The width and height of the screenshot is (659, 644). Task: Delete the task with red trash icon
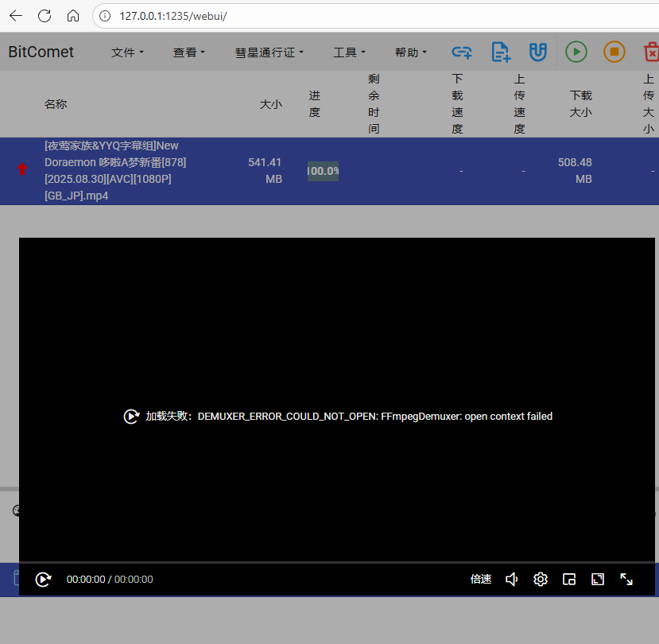point(651,52)
